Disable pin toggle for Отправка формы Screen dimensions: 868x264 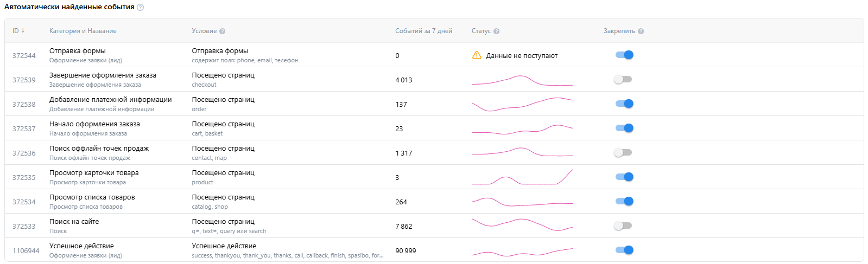[x=624, y=55]
